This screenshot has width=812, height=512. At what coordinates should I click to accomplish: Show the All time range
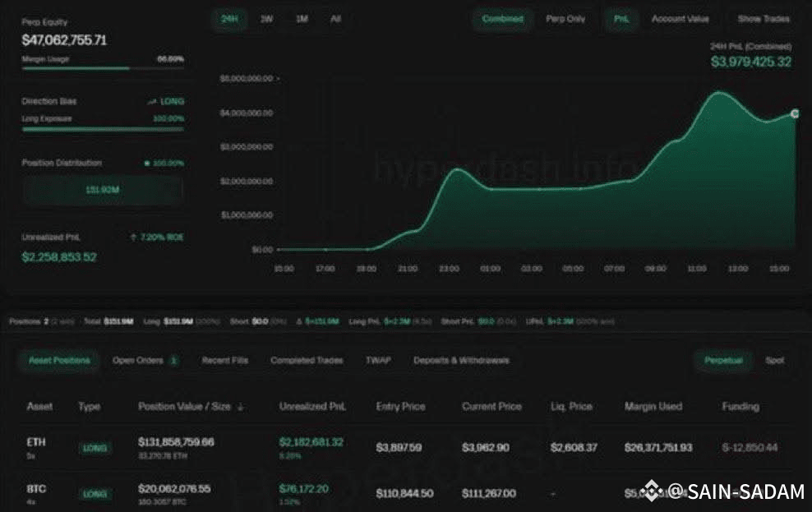point(335,19)
